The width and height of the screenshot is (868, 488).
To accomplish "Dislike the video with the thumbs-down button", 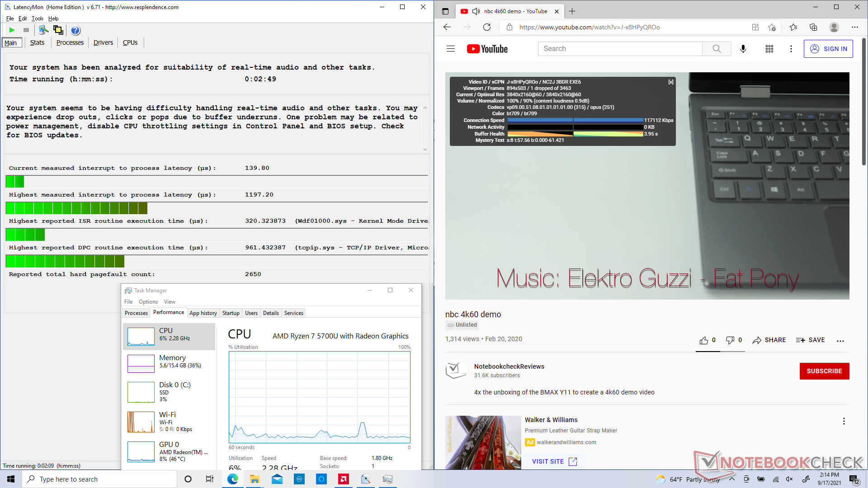I will [x=730, y=340].
